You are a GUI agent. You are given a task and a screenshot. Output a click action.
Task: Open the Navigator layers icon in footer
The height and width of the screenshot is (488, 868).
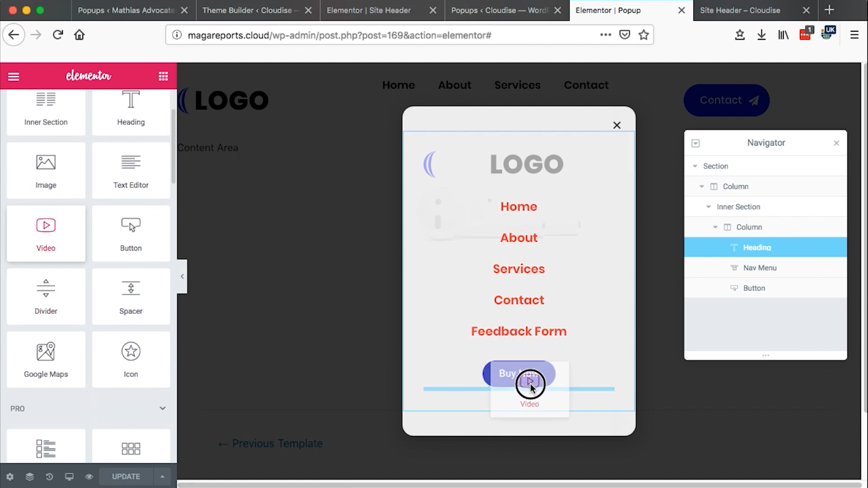point(29,477)
